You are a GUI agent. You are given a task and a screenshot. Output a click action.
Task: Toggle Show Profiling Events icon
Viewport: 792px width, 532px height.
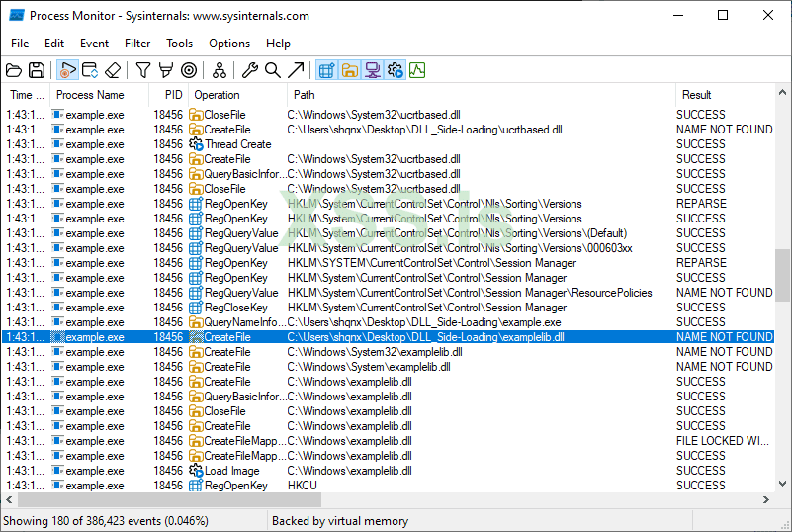(x=417, y=70)
